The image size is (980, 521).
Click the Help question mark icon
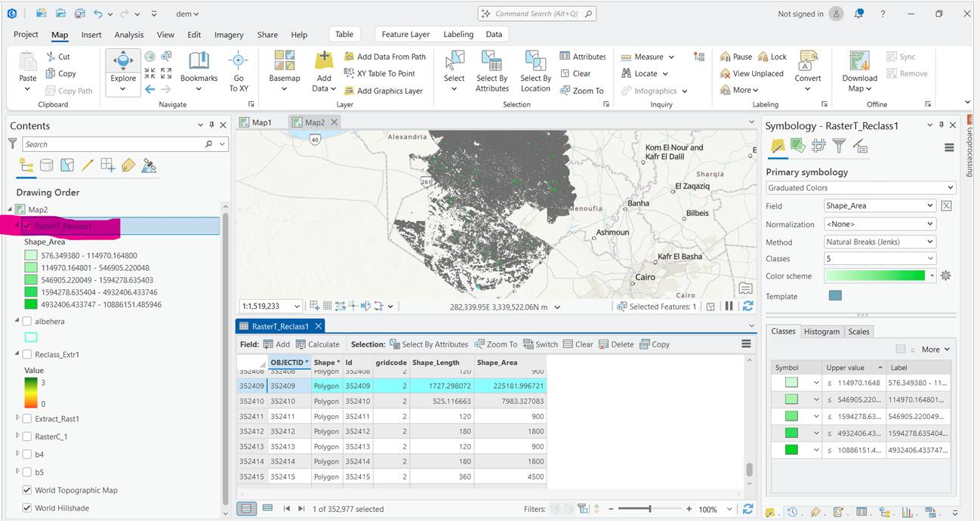click(883, 14)
